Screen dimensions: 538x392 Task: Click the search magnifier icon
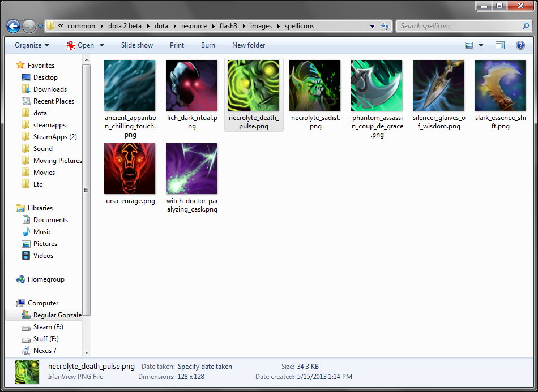click(526, 26)
